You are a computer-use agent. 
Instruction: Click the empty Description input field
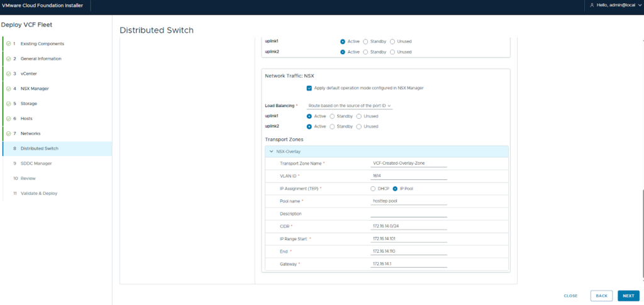pos(409,213)
